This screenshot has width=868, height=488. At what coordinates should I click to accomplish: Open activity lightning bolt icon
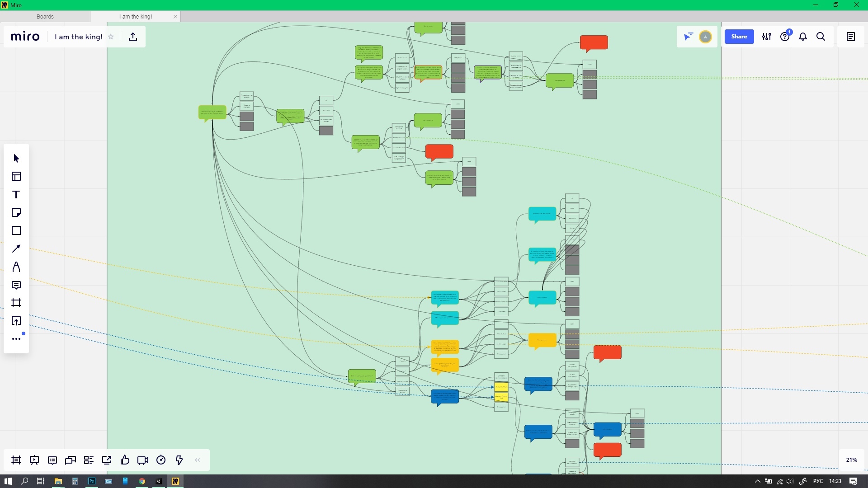[179, 460]
